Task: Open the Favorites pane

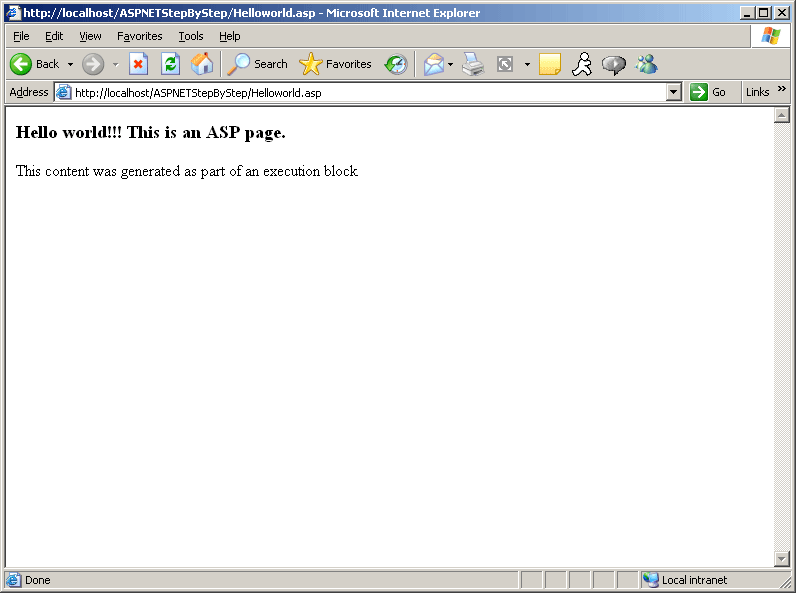Action: click(x=336, y=64)
